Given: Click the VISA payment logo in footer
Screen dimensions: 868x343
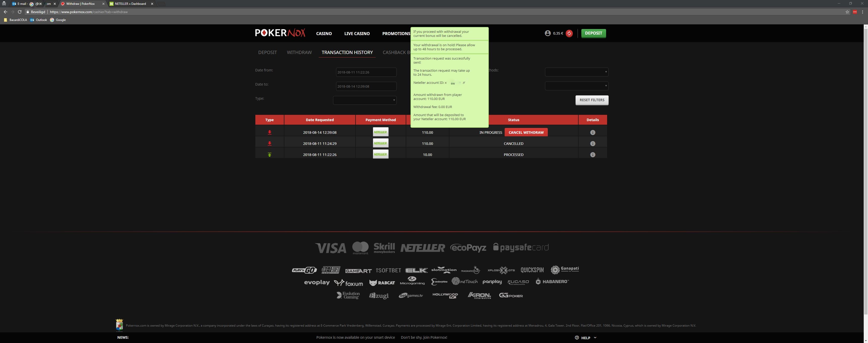Looking at the screenshot, I should click(330, 248).
